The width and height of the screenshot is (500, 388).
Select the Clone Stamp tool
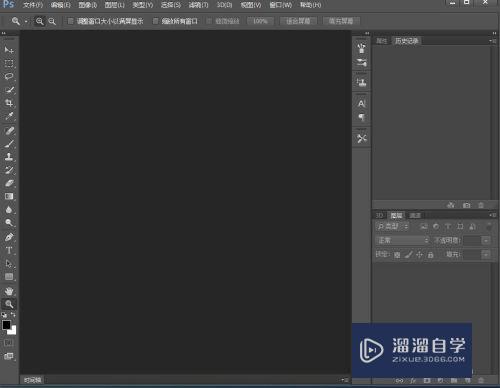coord(9,157)
